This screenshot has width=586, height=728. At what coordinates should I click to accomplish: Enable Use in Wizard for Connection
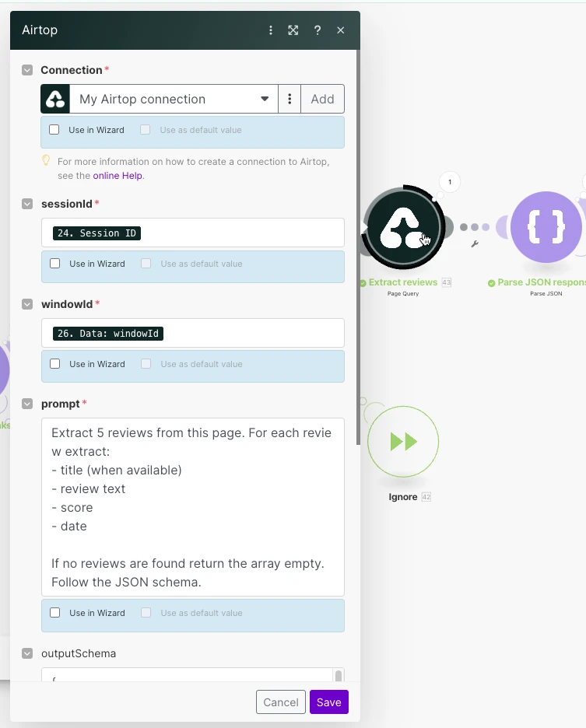54,130
